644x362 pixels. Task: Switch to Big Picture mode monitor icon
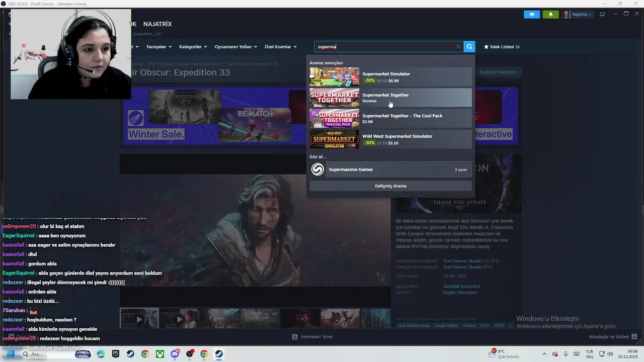(x=602, y=14)
